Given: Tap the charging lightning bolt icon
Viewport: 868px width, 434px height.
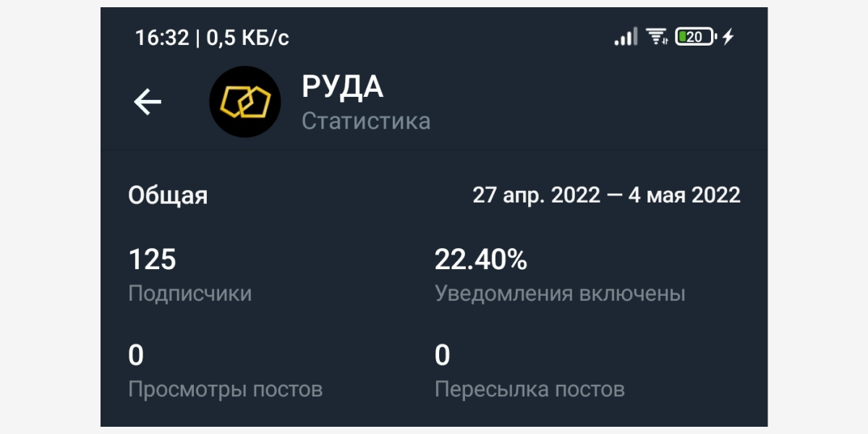Looking at the screenshot, I should pos(728,36).
